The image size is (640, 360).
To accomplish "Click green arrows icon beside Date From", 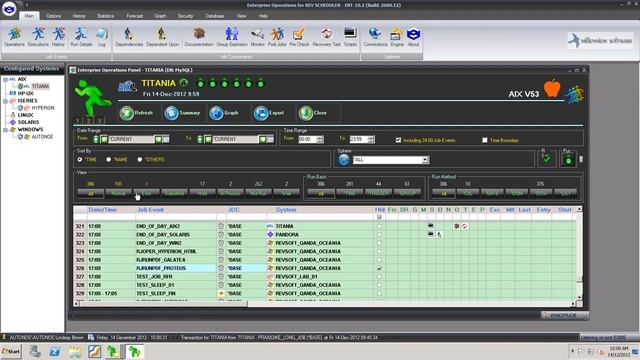I will pos(96,139).
